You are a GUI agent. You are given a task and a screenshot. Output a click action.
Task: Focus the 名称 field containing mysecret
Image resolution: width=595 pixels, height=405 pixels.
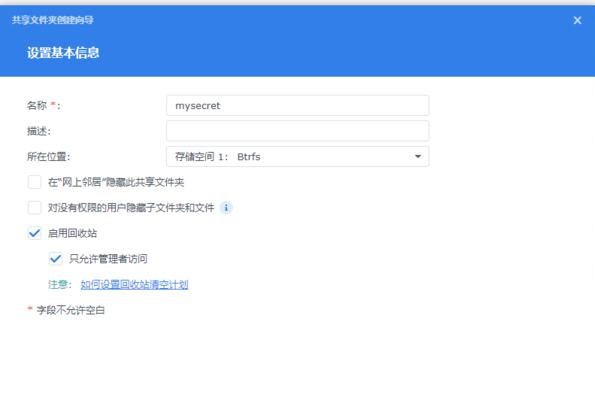[298, 106]
